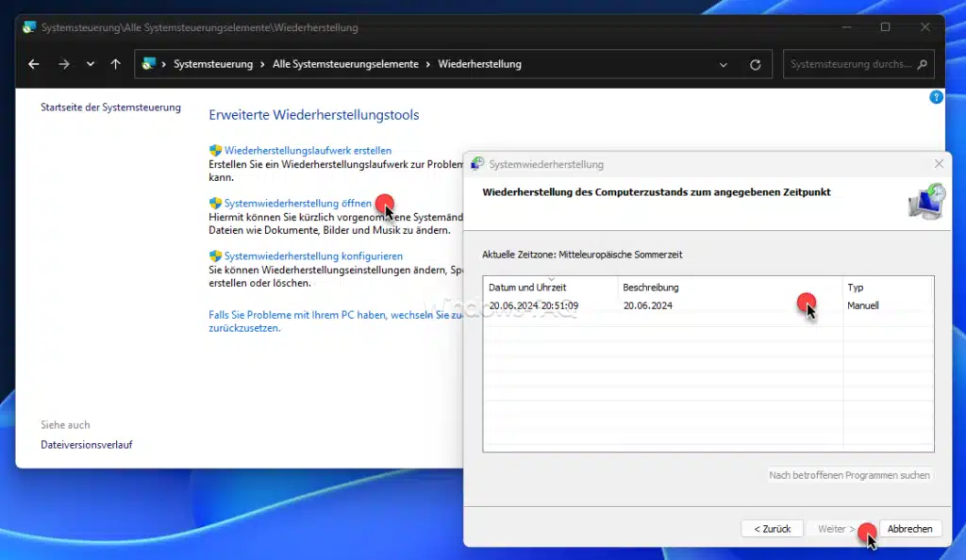
Task: Expand the address bar history dropdown
Action: coord(724,65)
